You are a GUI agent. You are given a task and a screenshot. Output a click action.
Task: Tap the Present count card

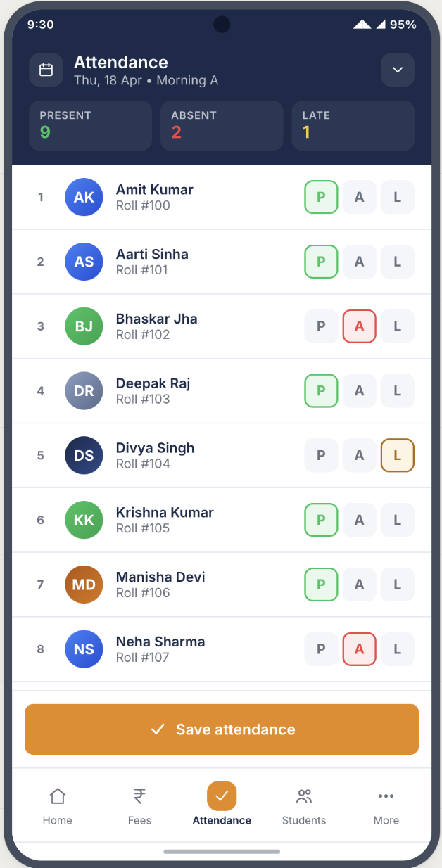point(90,125)
